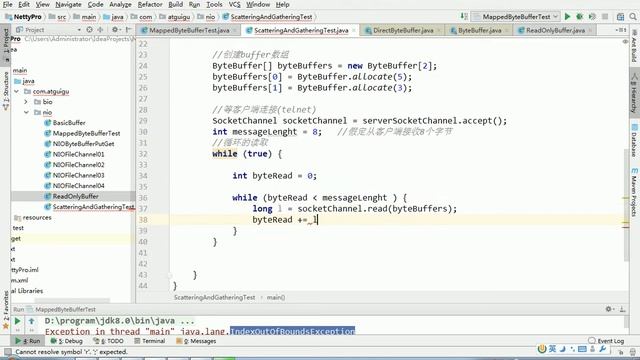Expand the bio package

coord(26,102)
